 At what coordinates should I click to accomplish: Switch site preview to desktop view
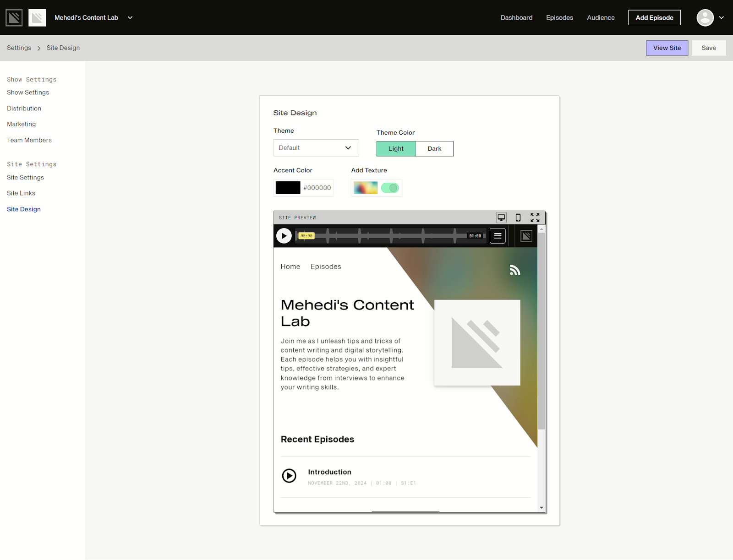click(501, 217)
